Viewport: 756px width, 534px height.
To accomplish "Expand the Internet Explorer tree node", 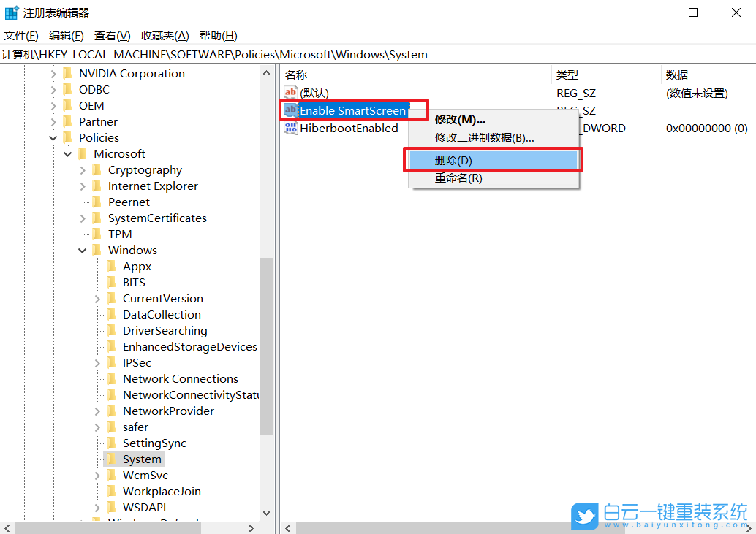I will pyautogui.click(x=83, y=186).
